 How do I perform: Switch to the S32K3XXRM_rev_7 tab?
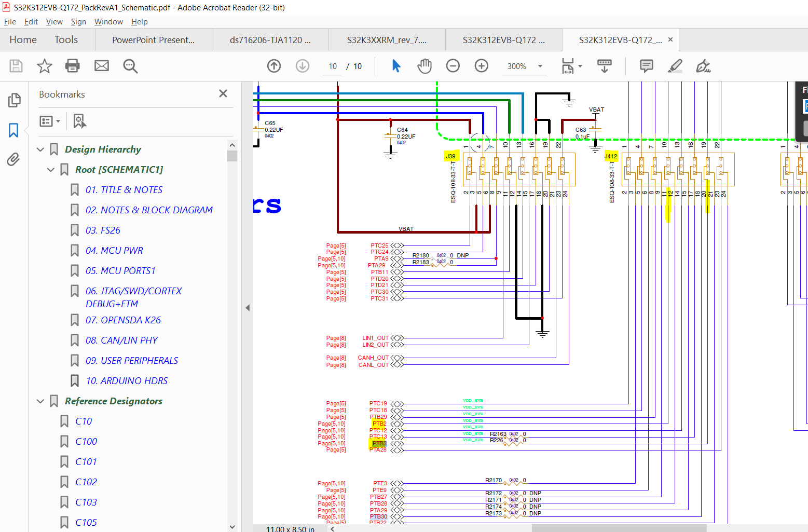tap(386, 39)
